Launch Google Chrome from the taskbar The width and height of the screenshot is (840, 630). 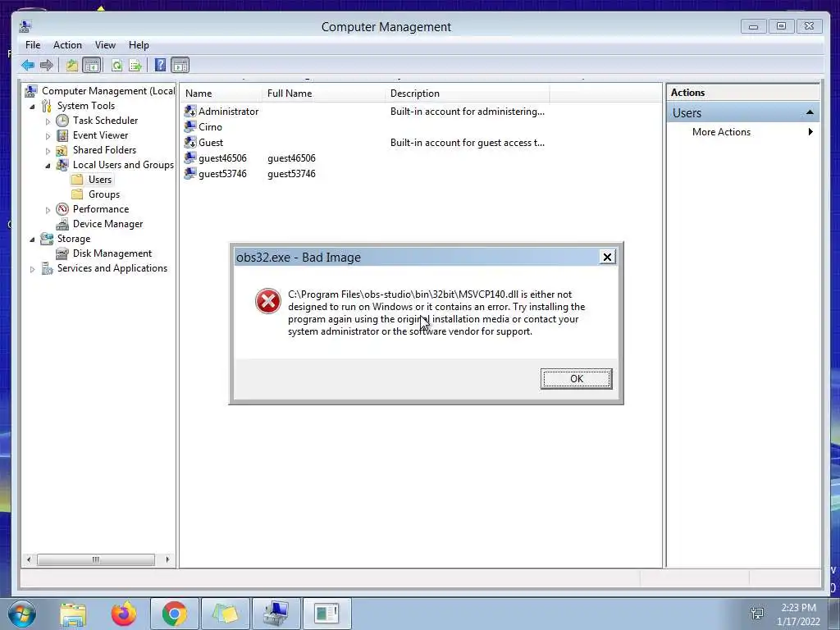click(174, 614)
